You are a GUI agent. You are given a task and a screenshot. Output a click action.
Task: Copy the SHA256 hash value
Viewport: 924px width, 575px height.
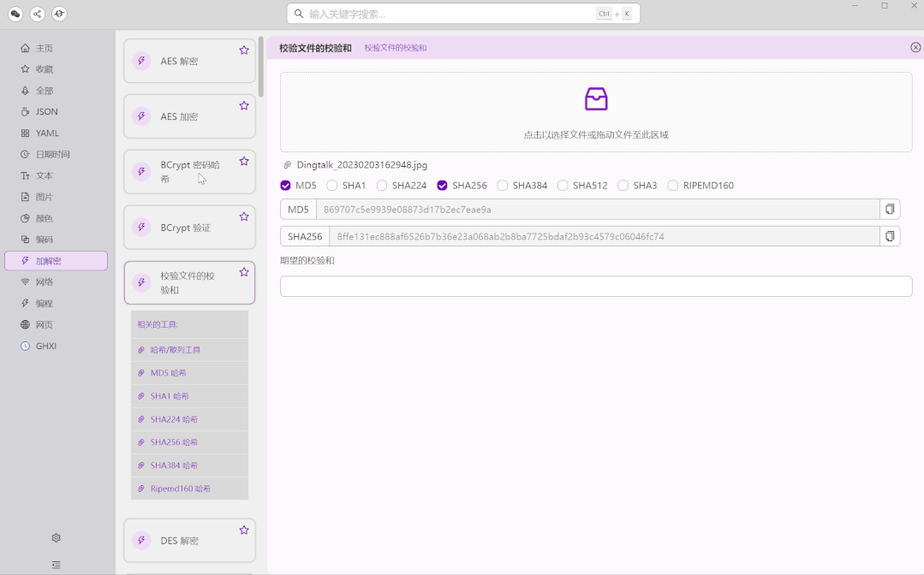click(x=890, y=236)
